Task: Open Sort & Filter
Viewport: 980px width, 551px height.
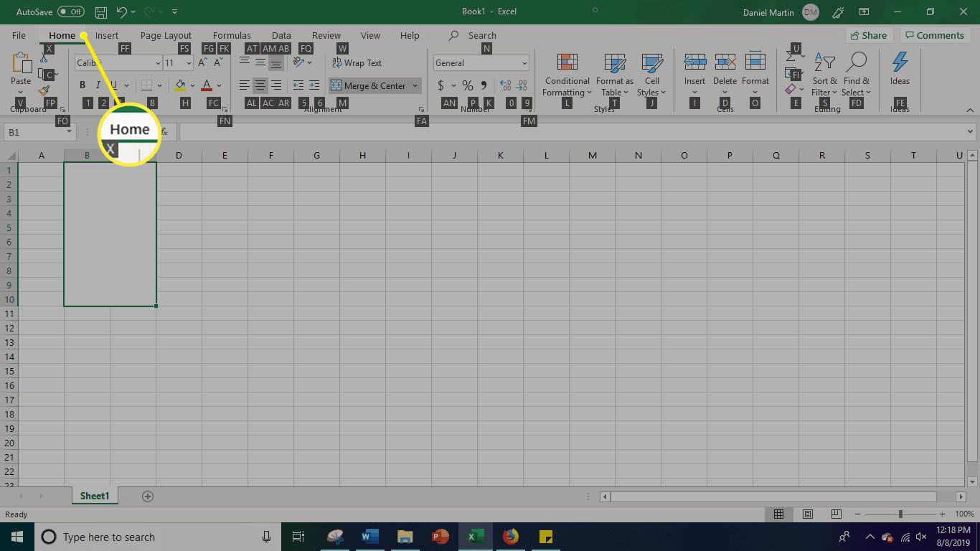Action: tap(824, 75)
